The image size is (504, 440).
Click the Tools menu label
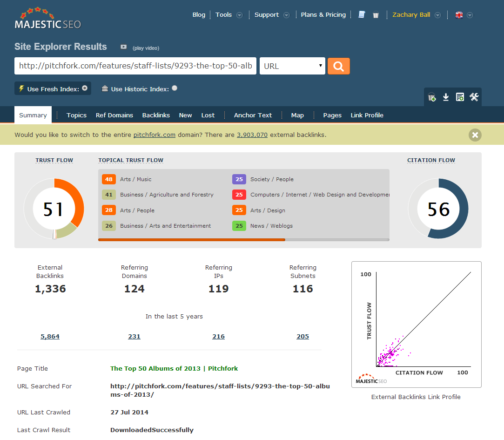point(223,15)
